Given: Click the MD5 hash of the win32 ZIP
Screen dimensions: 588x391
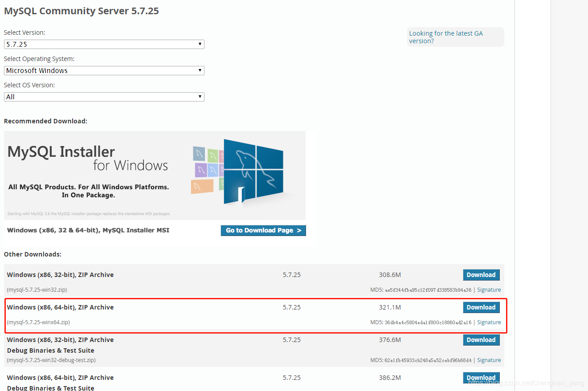Looking at the screenshot, I should 428,290.
